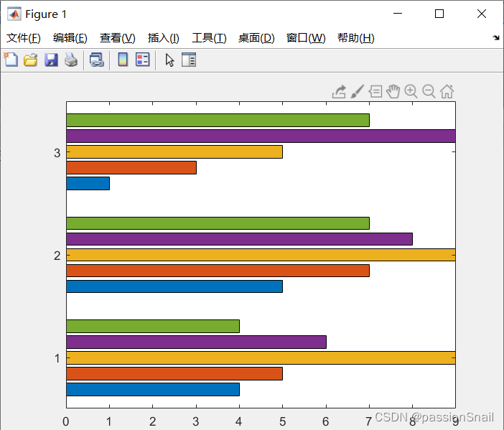Click the orange bar in group 1
The width and height of the screenshot is (504, 430).
point(174,373)
